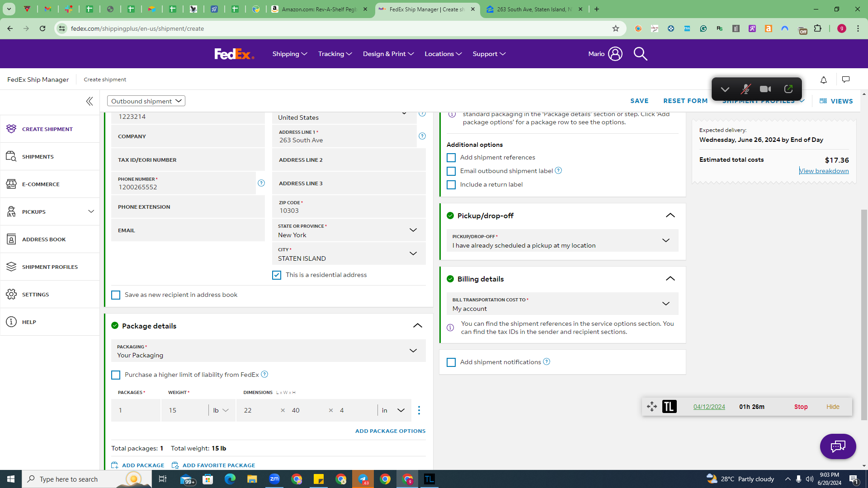The height and width of the screenshot is (488, 868).
Task: Open Pickup/drop-off option dropdown
Action: 562,241
